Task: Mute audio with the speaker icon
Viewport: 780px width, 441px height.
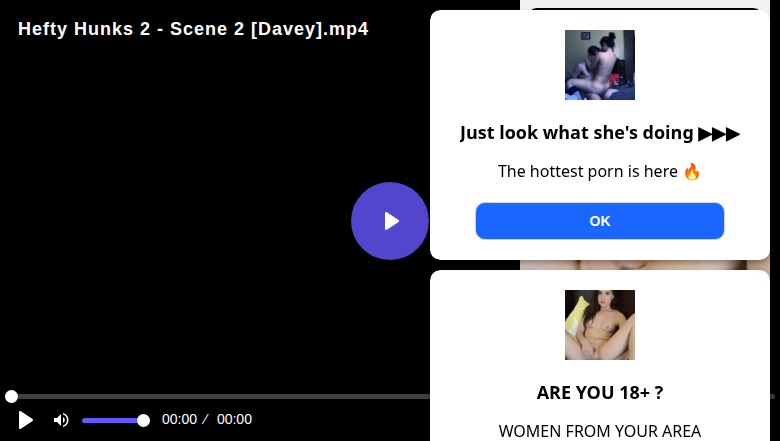Action: (61, 420)
